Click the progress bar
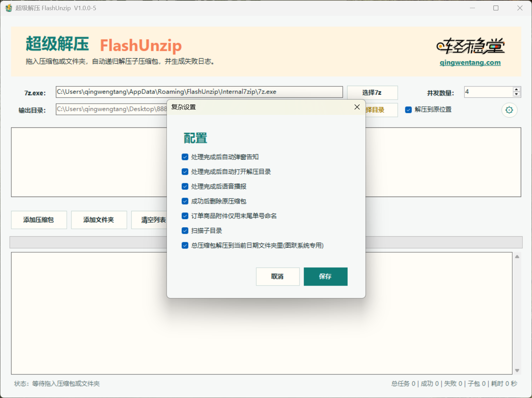The image size is (532, 398). coord(266,242)
